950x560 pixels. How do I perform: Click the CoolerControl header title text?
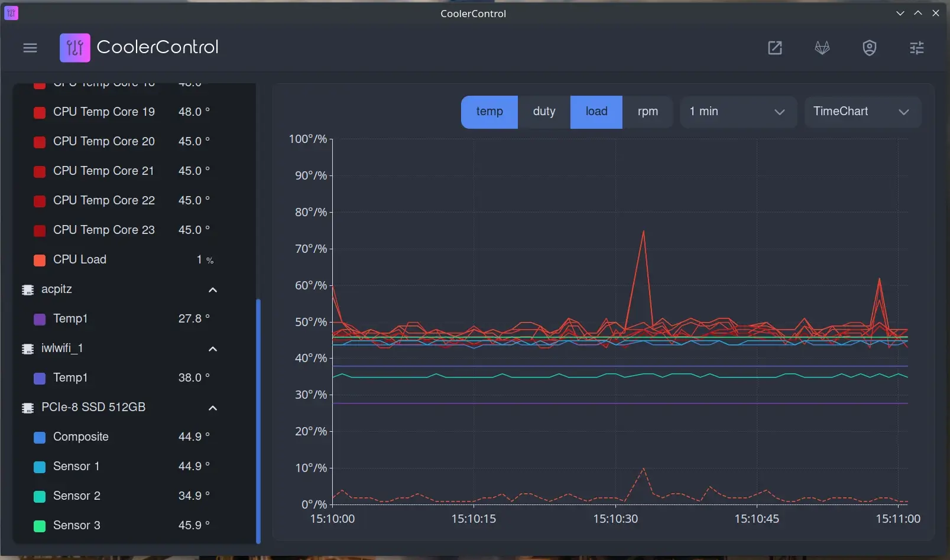pyautogui.click(x=157, y=47)
